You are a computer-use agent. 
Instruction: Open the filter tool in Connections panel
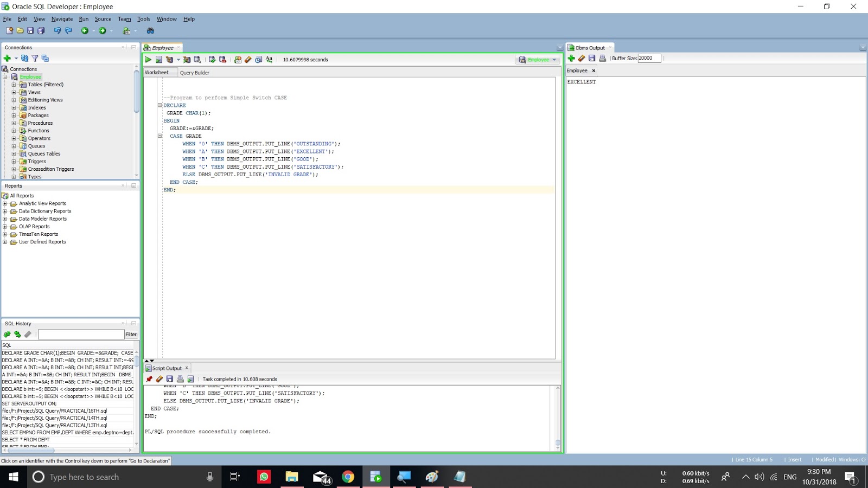pyautogui.click(x=35, y=58)
